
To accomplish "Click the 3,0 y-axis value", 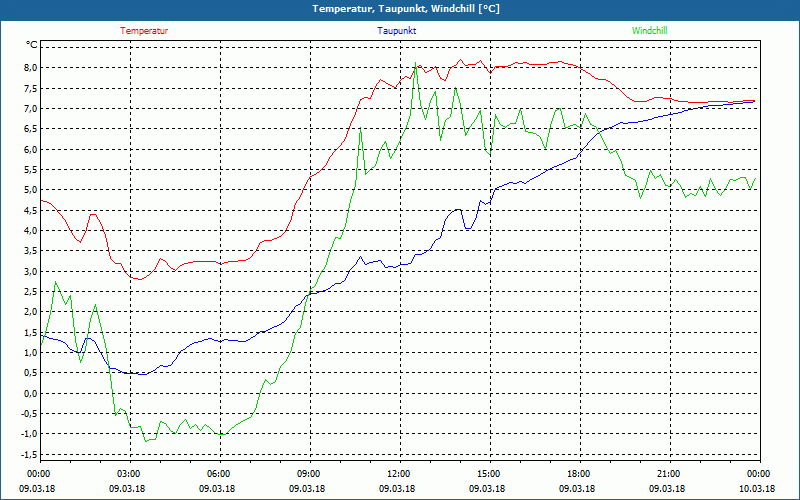I will 31,271.
